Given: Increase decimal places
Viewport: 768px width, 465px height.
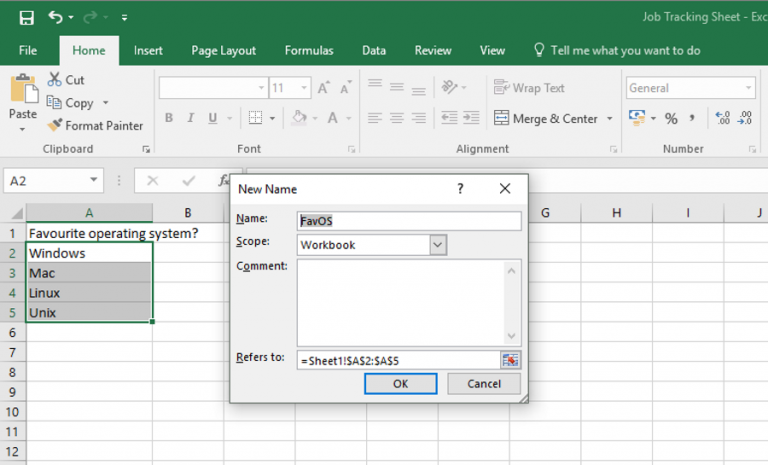Looking at the screenshot, I should pos(722,118).
